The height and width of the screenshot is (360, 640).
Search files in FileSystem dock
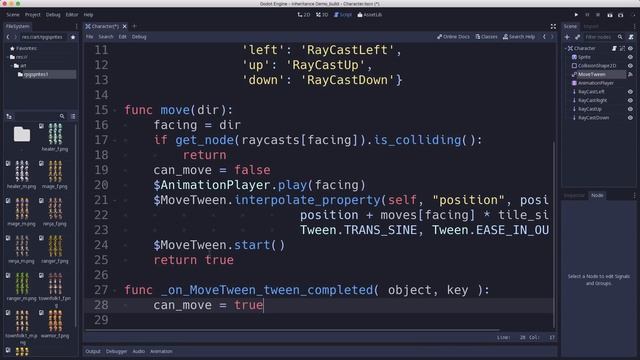[62, 116]
